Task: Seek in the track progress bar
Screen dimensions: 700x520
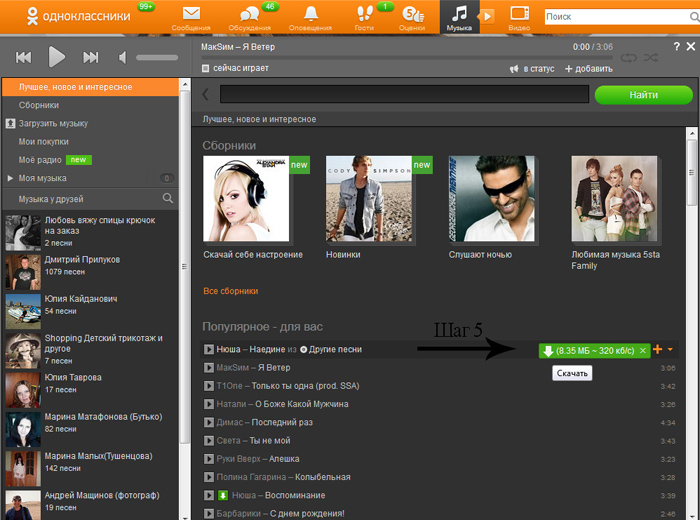Action: coord(406,58)
